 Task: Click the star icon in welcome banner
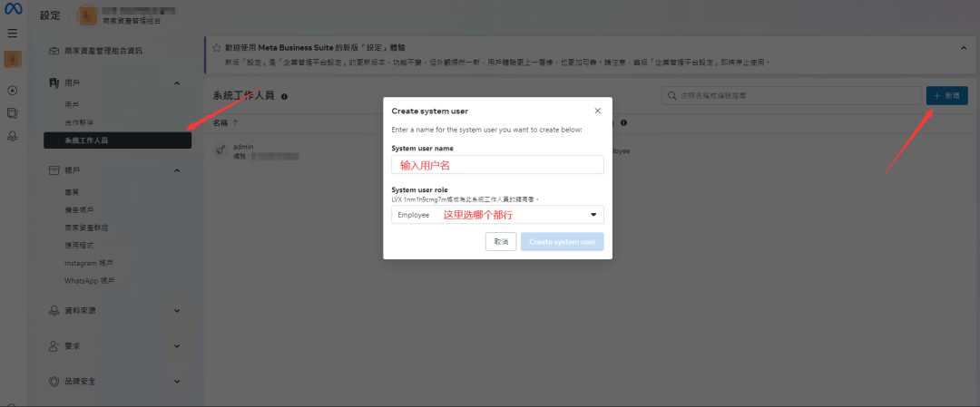pyautogui.click(x=216, y=47)
